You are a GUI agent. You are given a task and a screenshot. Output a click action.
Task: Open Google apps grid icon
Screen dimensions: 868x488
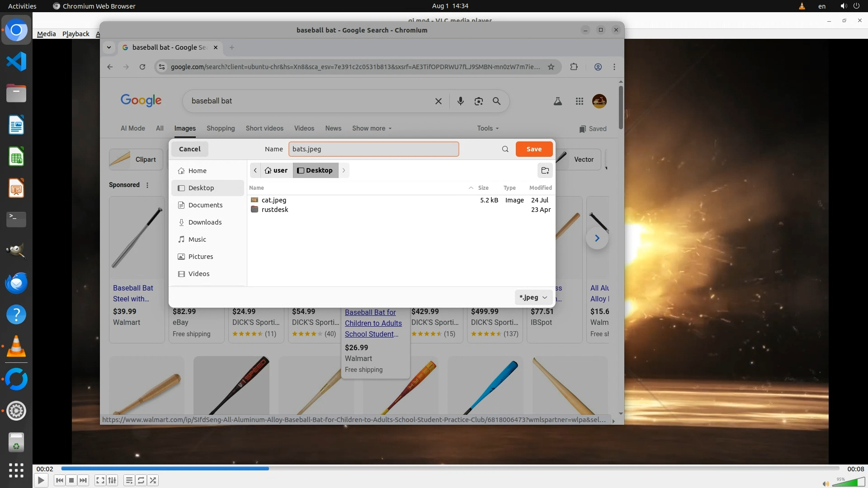(579, 101)
